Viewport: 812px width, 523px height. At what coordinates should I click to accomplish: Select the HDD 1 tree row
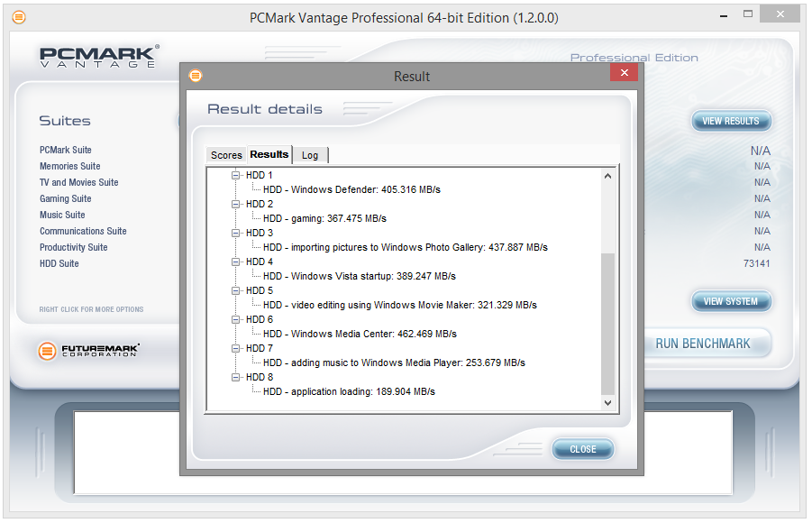click(260, 175)
